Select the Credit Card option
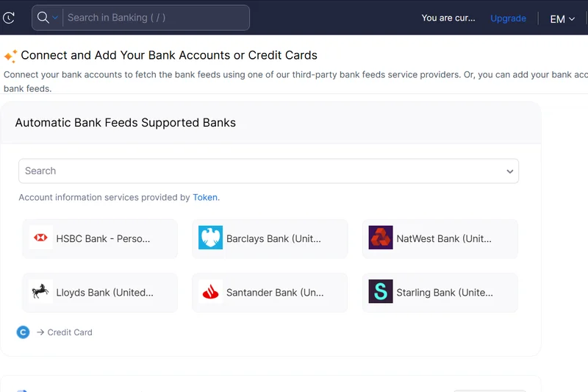Viewport: 588px width, 392px height. [x=69, y=332]
